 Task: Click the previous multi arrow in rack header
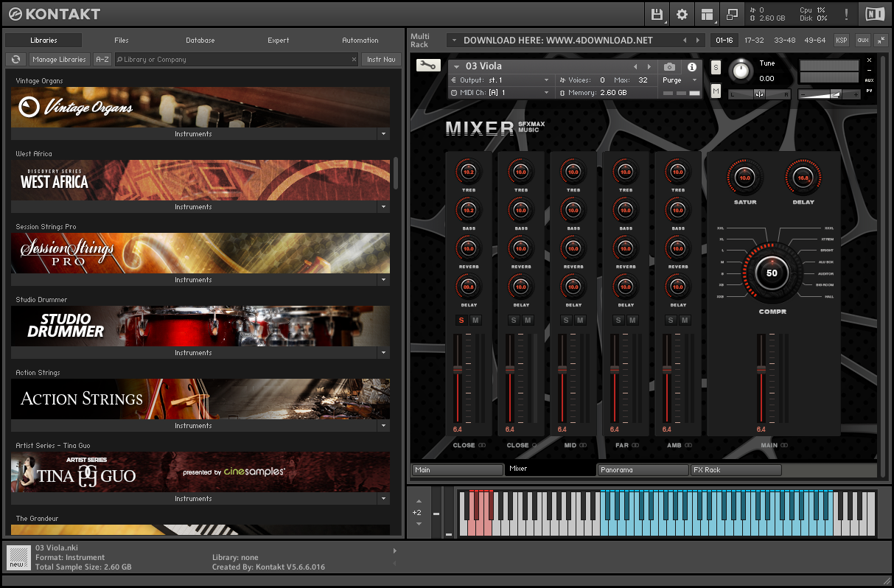685,41
